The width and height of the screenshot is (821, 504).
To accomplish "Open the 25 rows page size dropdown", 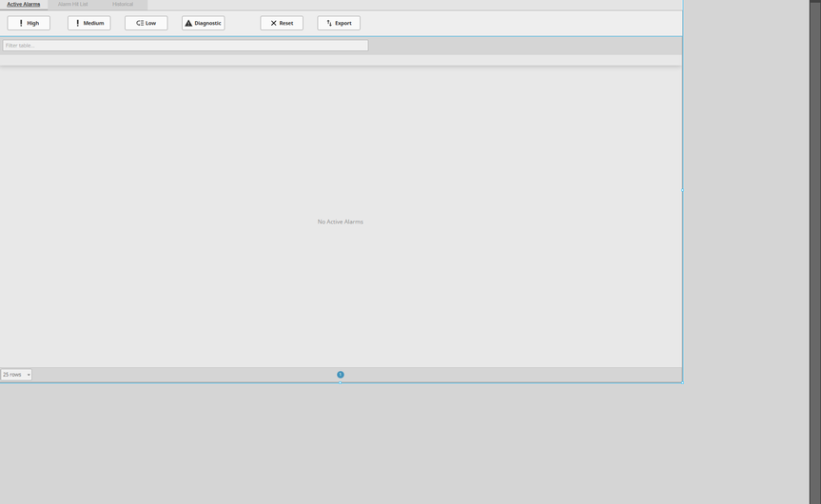I will pyautogui.click(x=16, y=375).
